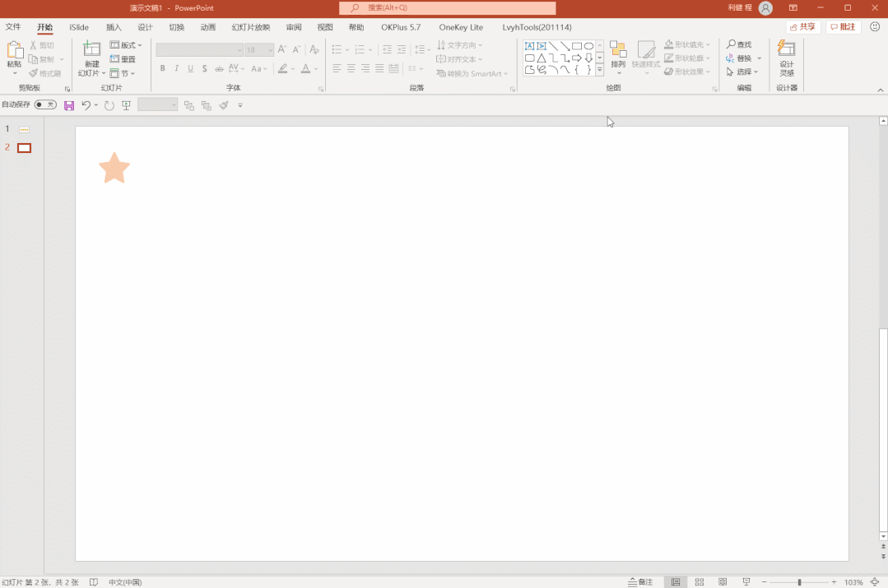
Task: Open the Insert (插入) ribbon tab
Action: click(x=114, y=27)
